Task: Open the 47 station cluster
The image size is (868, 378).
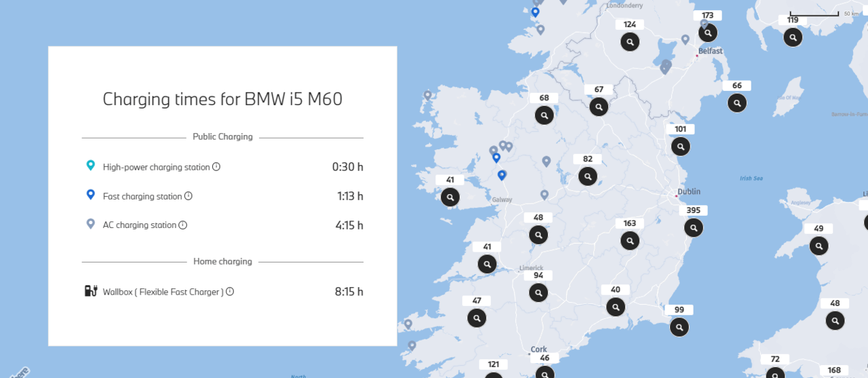Action: pyautogui.click(x=477, y=317)
